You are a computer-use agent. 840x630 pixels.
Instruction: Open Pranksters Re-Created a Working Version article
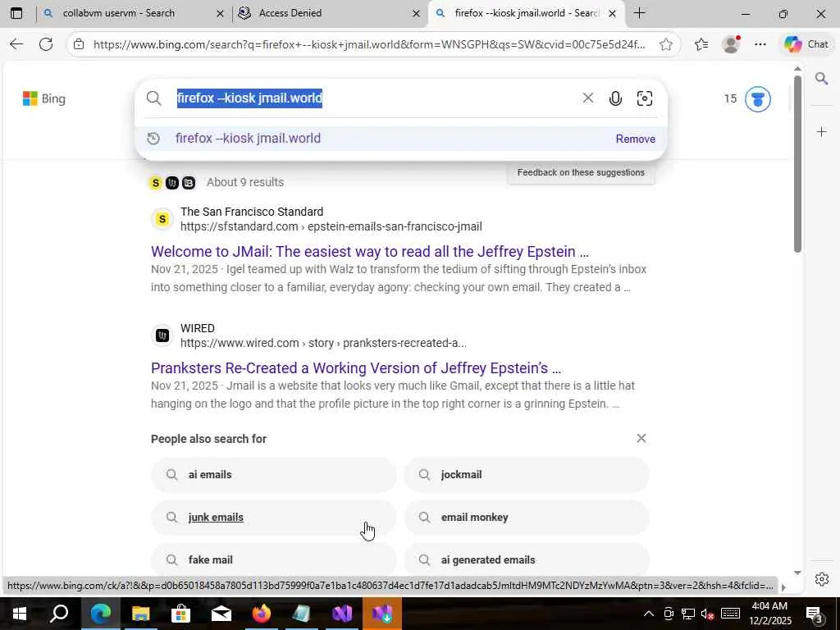(x=356, y=368)
